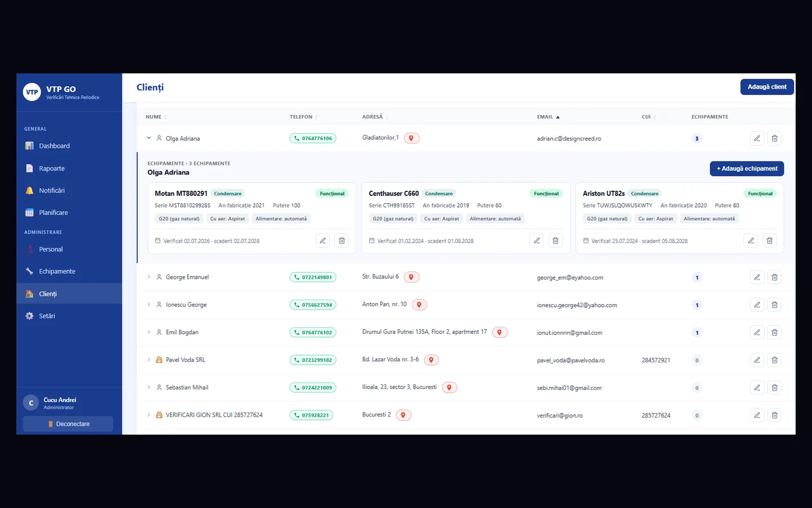Edit the Ionescu George client row
812x508 pixels.
(x=757, y=305)
